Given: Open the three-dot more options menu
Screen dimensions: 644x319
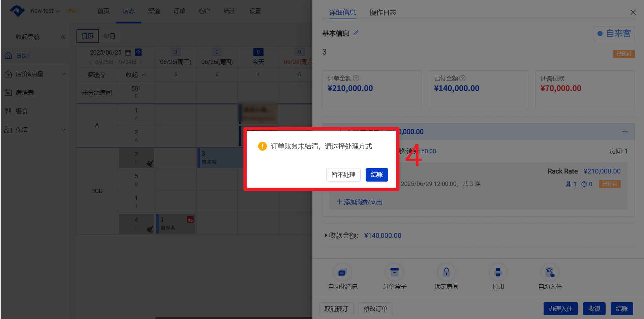Looking at the screenshot, I should tap(625, 132).
